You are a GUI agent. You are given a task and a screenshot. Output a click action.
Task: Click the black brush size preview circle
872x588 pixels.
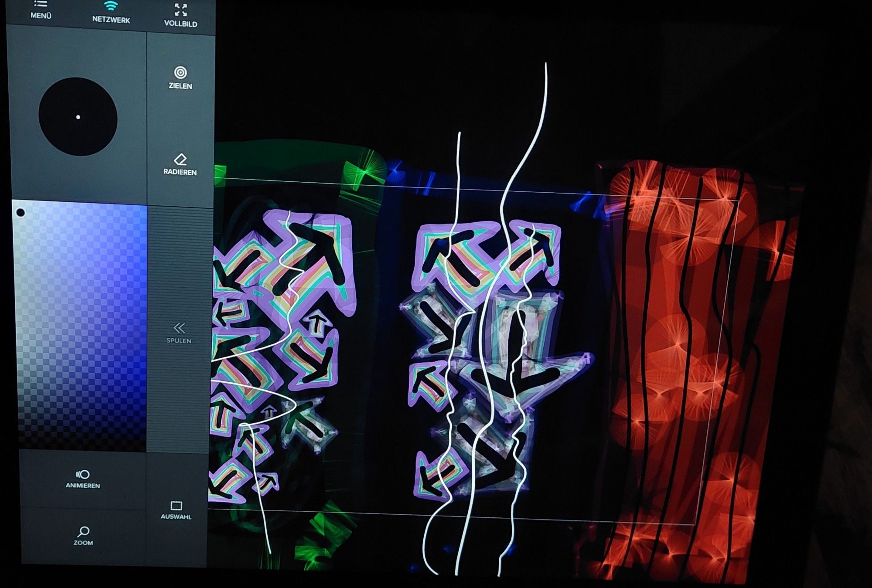click(78, 117)
